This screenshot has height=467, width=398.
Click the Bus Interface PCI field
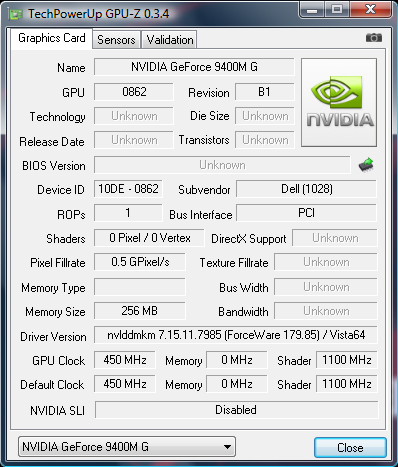click(x=306, y=213)
